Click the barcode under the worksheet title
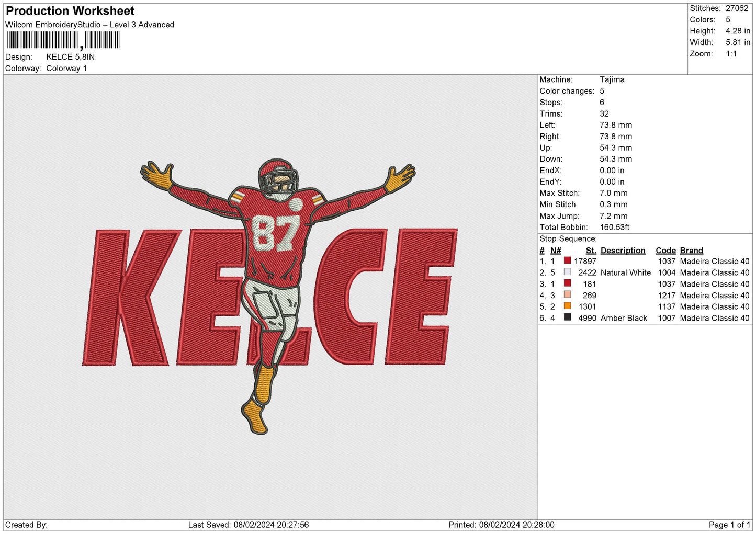This screenshot has height=534, width=756. (x=63, y=40)
